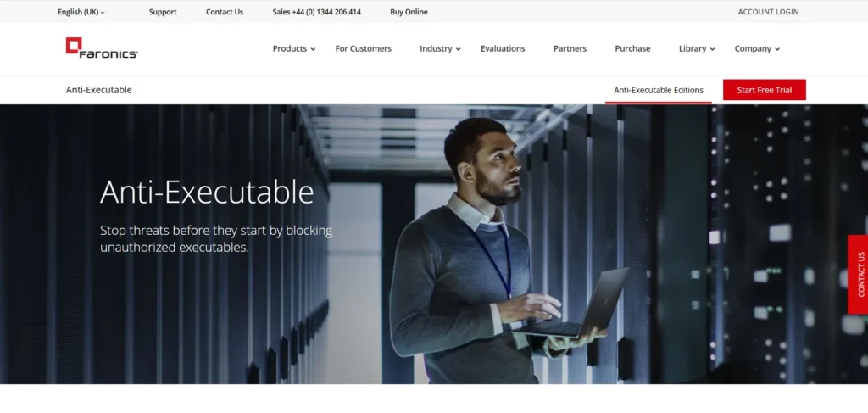Screen dimensions: 868x413
Task: Open the Library dropdown menu
Action: 697,49
